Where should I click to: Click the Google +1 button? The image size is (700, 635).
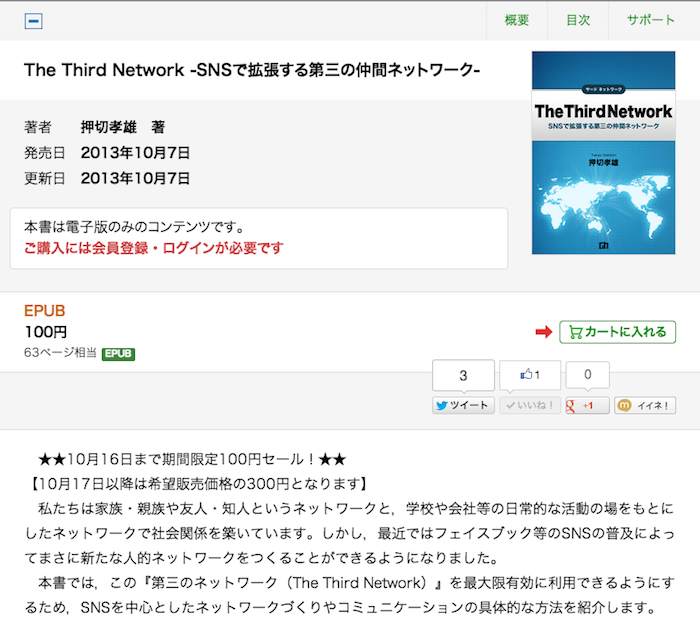tap(587, 405)
